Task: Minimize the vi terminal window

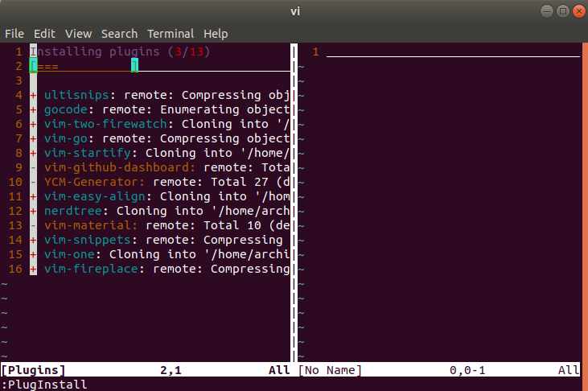Action: coord(547,11)
